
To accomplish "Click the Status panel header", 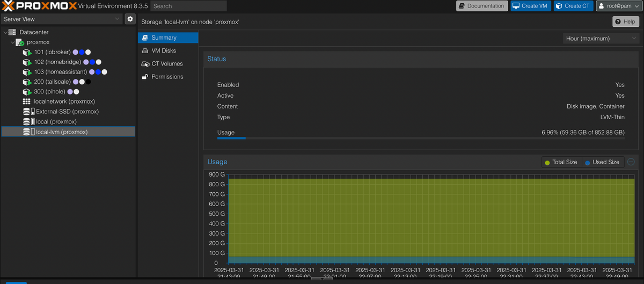I will [421, 59].
